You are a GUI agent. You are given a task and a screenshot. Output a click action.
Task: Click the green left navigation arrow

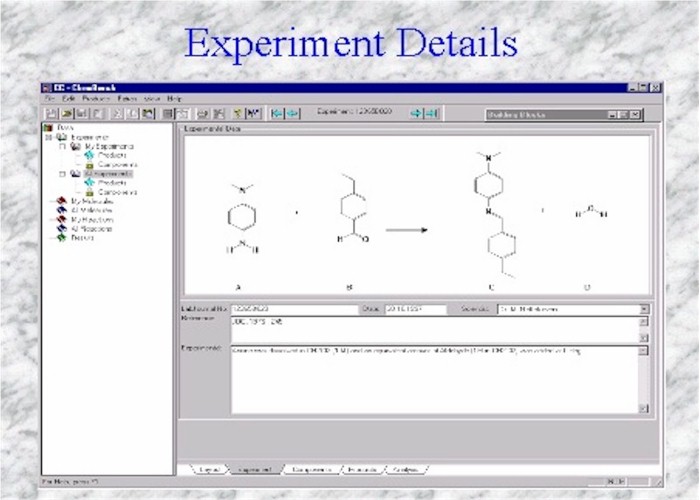click(278, 114)
